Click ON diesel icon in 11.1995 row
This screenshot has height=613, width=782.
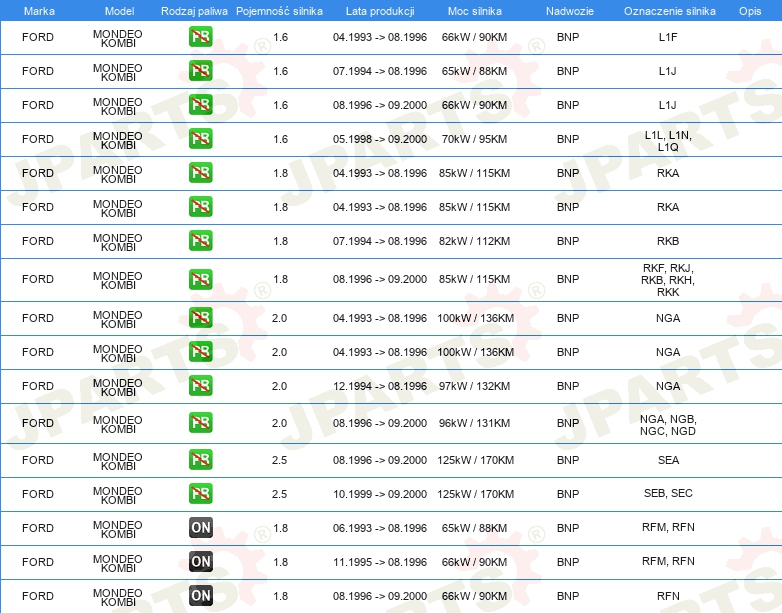click(x=200, y=562)
